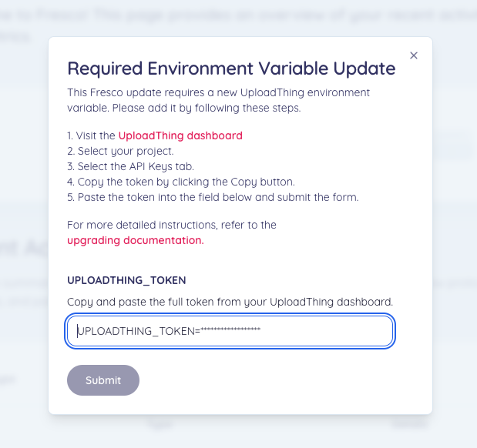
Task: Click the 'This Fresco update requires' intro paragraph
Action: point(216,100)
